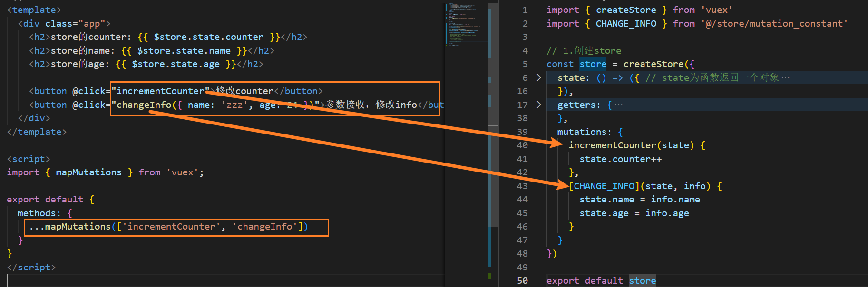Click '<div class="app">' line
This screenshot has width=868, height=287.
(x=64, y=24)
